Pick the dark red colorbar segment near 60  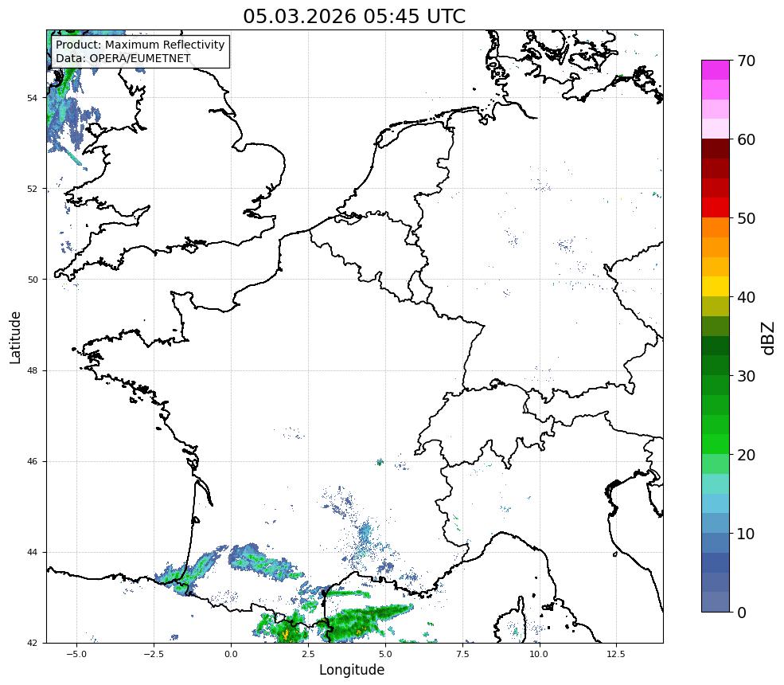tap(716, 149)
